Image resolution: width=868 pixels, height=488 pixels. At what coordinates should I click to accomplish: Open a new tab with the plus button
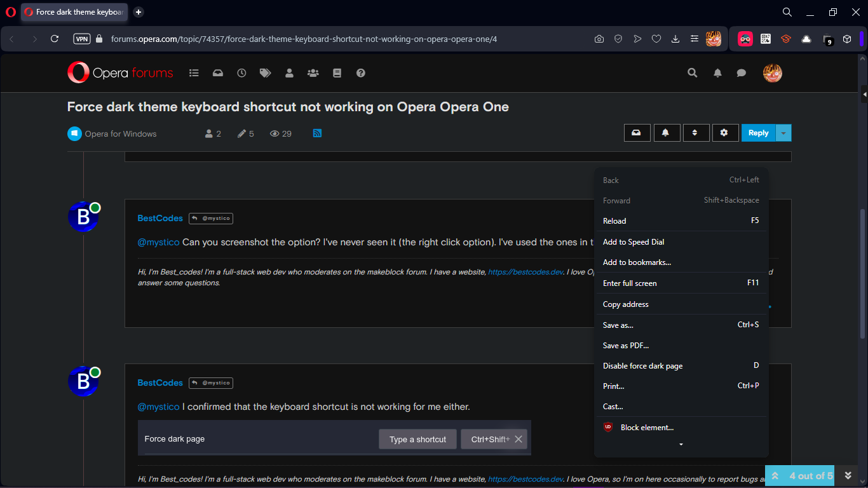point(139,12)
